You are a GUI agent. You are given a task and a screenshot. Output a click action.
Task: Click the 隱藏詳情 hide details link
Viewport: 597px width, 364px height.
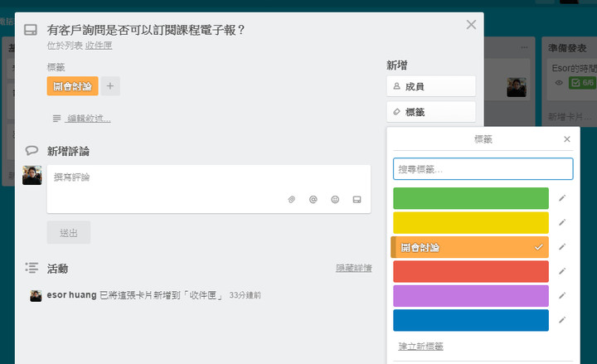354,268
